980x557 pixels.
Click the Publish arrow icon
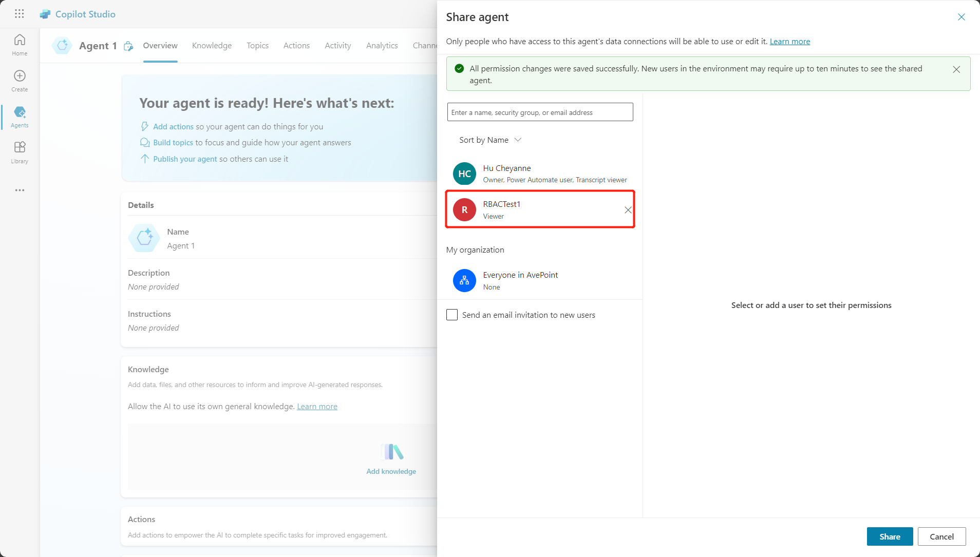pos(145,159)
